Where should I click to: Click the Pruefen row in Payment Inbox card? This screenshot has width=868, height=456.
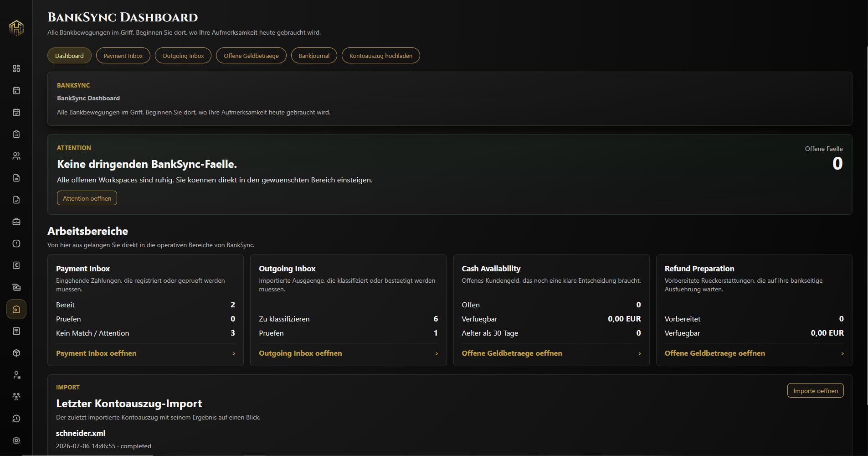[145, 319]
